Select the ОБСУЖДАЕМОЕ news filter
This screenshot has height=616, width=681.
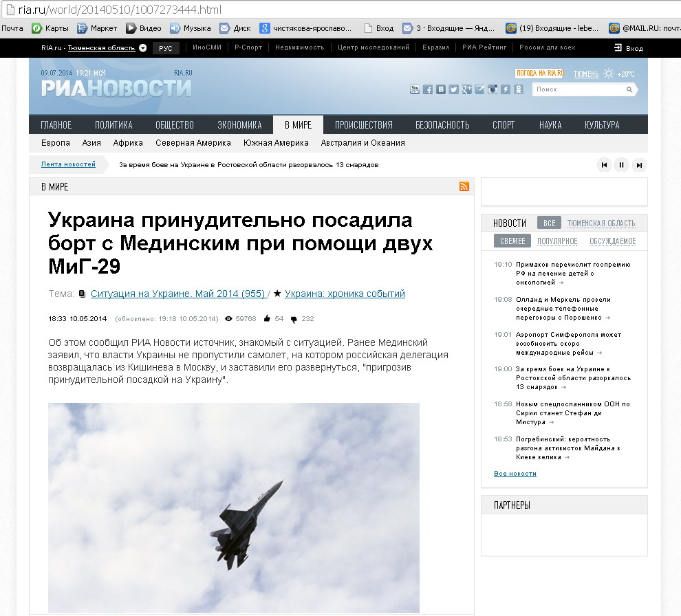click(612, 241)
